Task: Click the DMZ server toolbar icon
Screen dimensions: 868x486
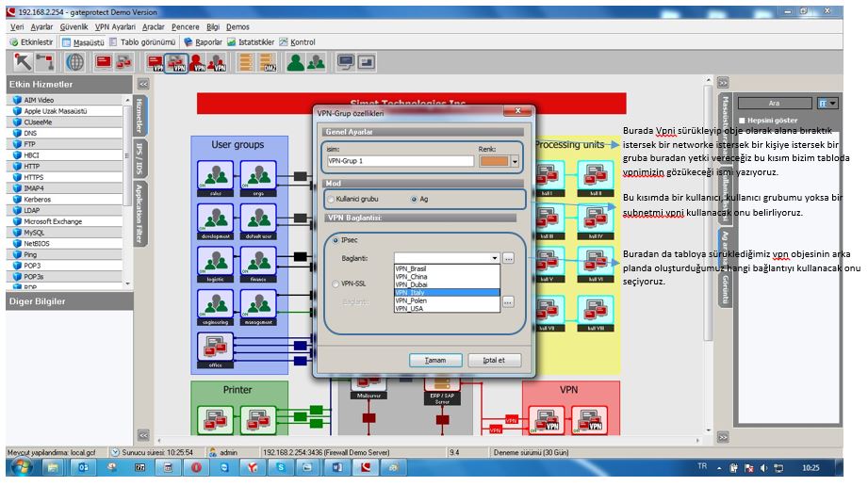Action: [x=269, y=63]
